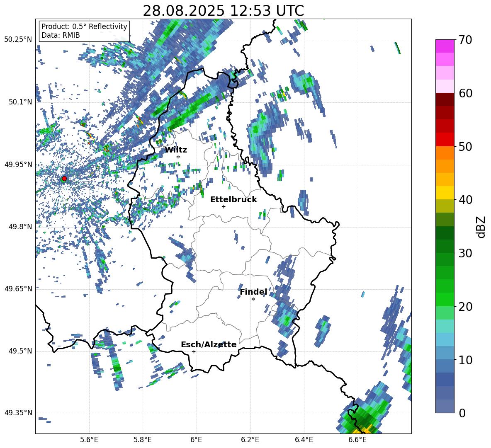Click the light blue colorbar segment above 10
The height and width of the screenshot is (448, 491).
click(x=445, y=353)
